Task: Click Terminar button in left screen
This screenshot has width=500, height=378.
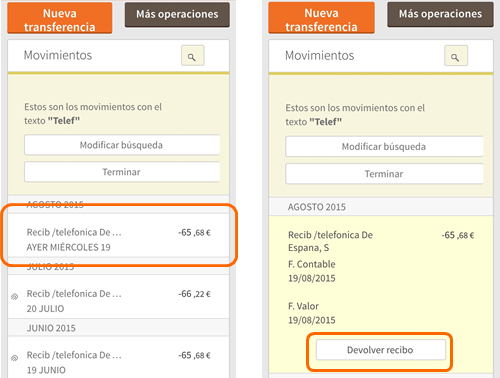Action: [x=122, y=172]
